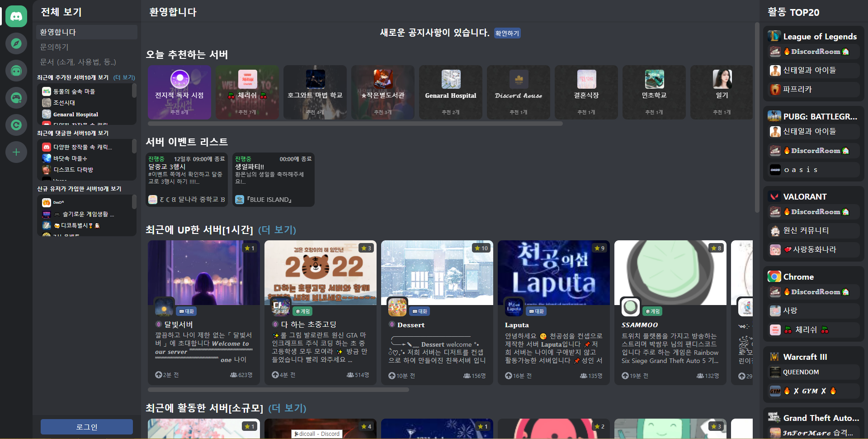Click the Discord home logo icon
868x439 pixels.
click(16, 16)
